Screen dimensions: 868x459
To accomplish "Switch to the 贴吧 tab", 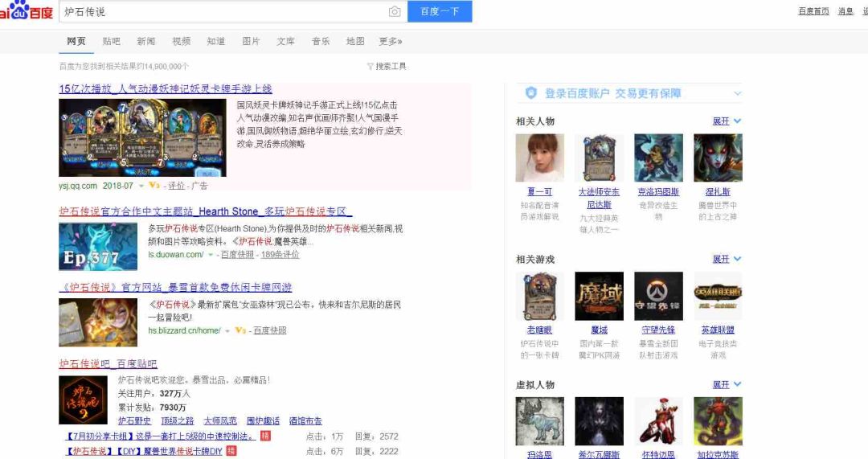I will point(111,42).
